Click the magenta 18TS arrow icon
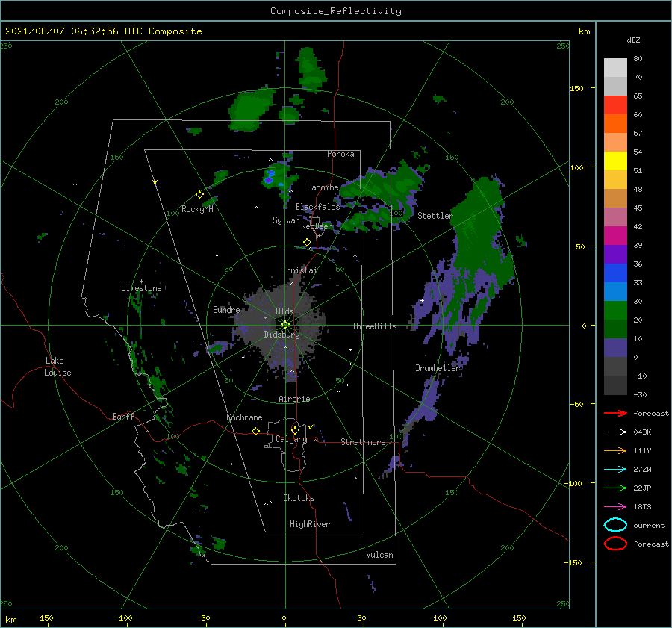 615,507
